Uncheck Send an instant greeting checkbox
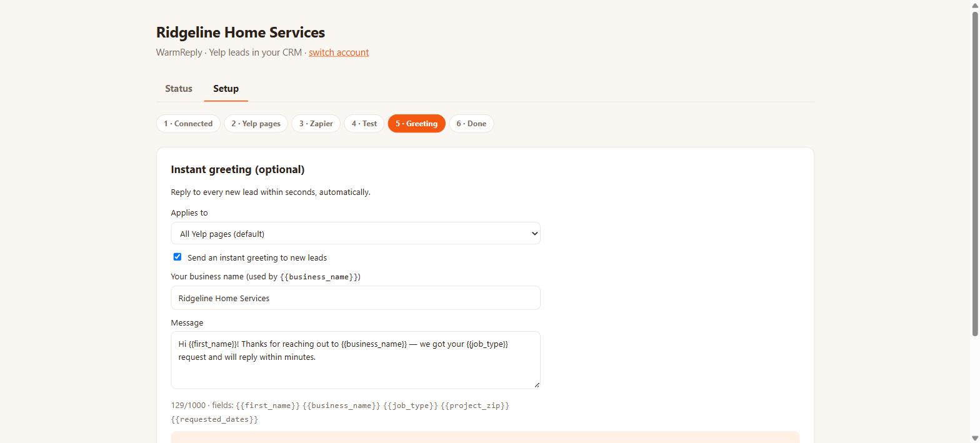Image resolution: width=980 pixels, height=443 pixels. point(177,257)
